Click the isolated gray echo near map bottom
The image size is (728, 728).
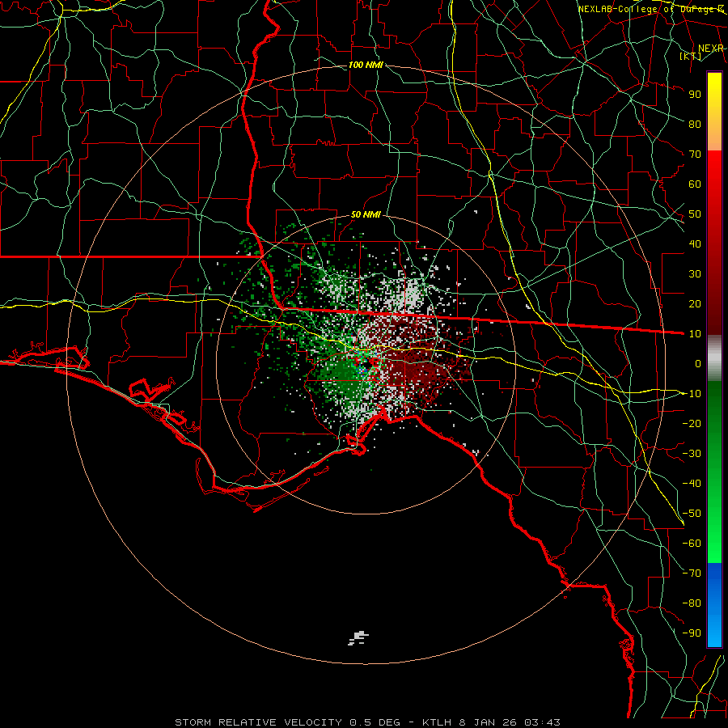click(358, 638)
